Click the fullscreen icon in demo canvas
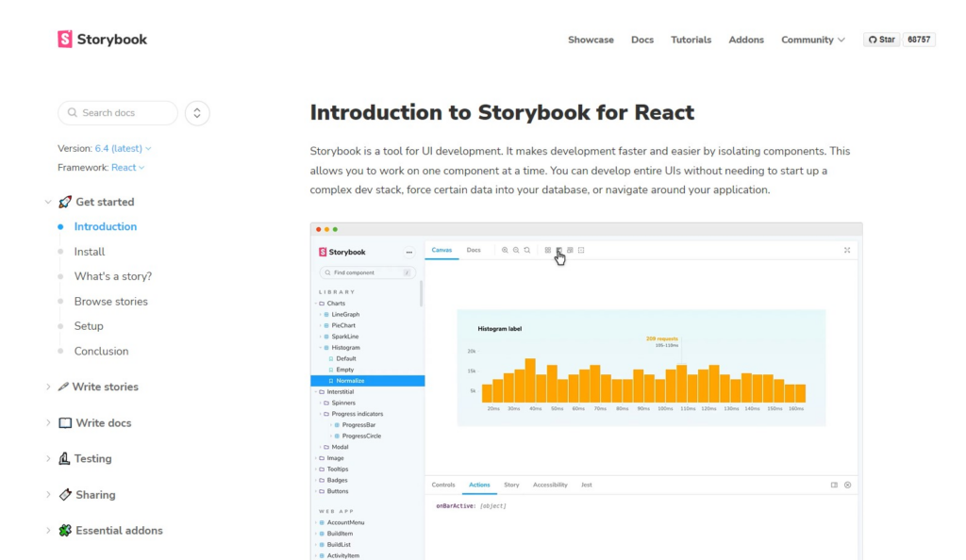The image size is (966, 560). [x=847, y=250]
